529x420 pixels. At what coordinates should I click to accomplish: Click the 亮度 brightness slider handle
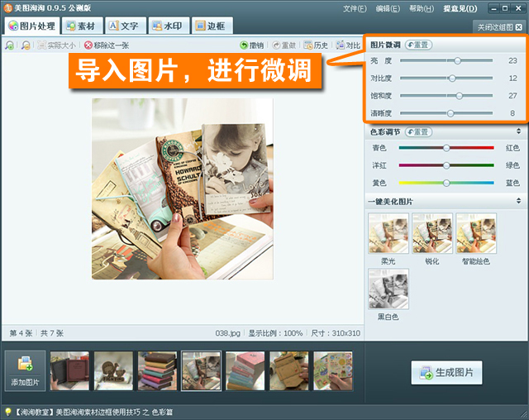(x=458, y=60)
